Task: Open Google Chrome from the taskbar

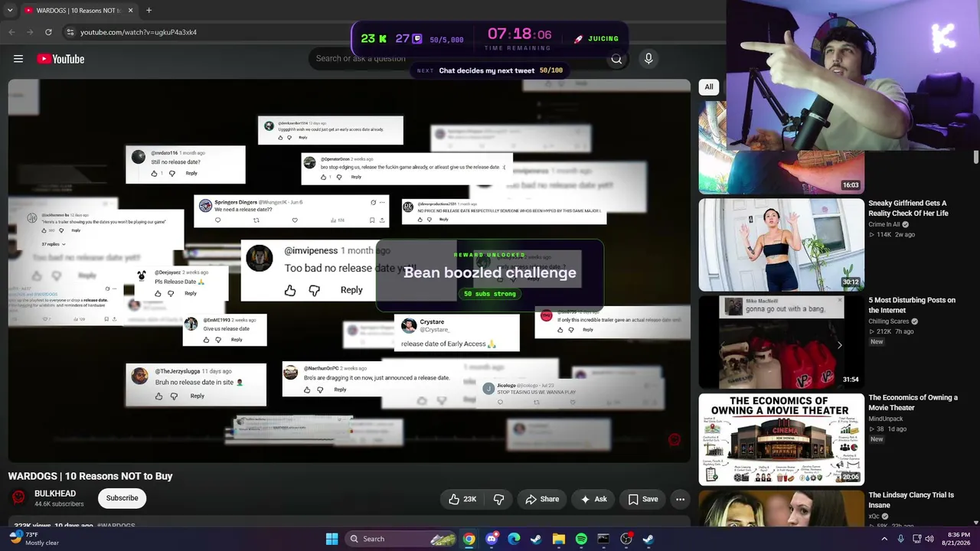Action: coord(469,539)
